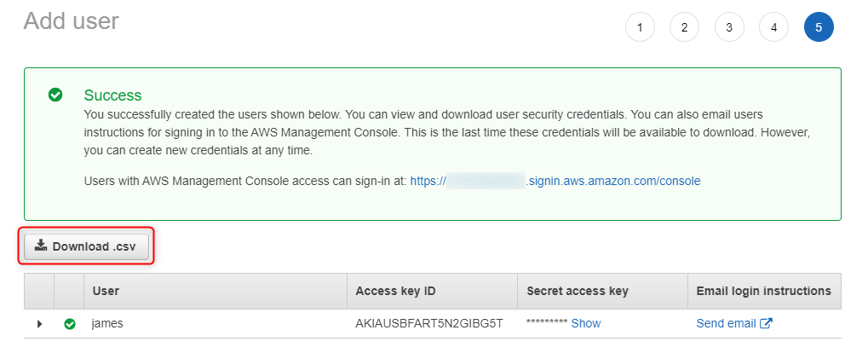Image resolution: width=868 pixels, height=359 pixels.
Task: Expand the james user row arrow
Action: pyautogui.click(x=39, y=323)
